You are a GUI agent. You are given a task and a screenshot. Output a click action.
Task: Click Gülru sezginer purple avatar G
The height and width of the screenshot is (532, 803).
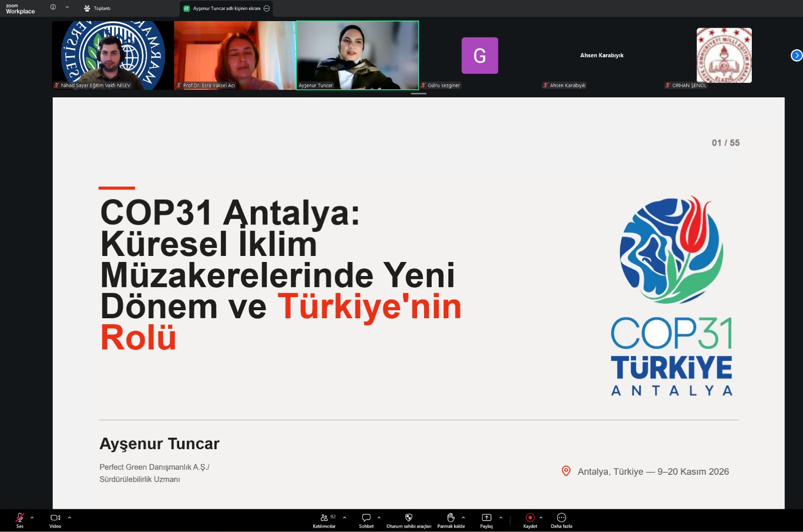480,55
